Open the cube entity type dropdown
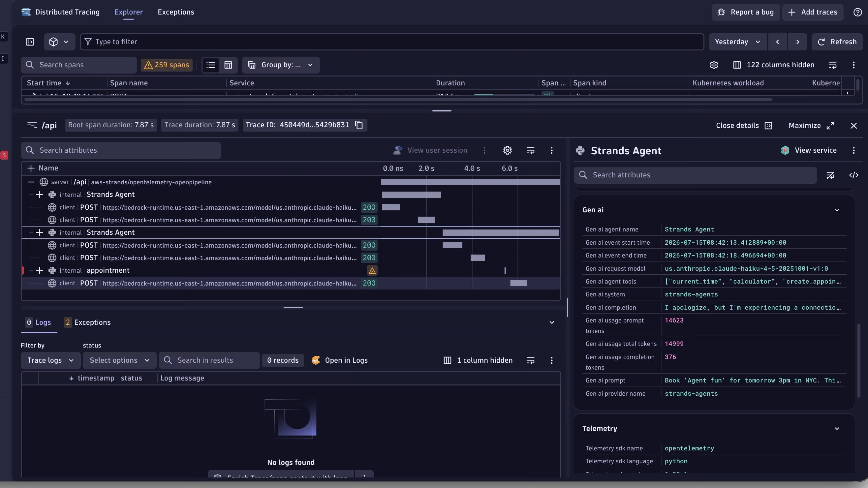 (59, 42)
